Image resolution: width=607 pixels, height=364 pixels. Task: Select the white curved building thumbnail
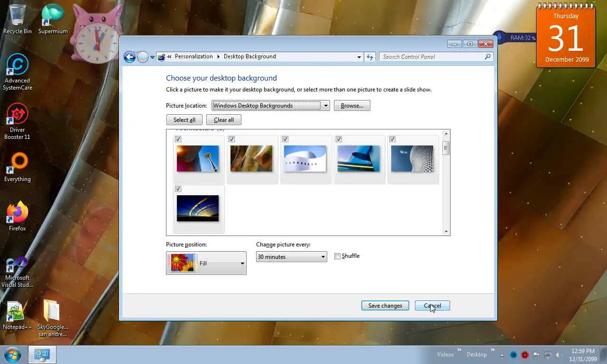(305, 158)
